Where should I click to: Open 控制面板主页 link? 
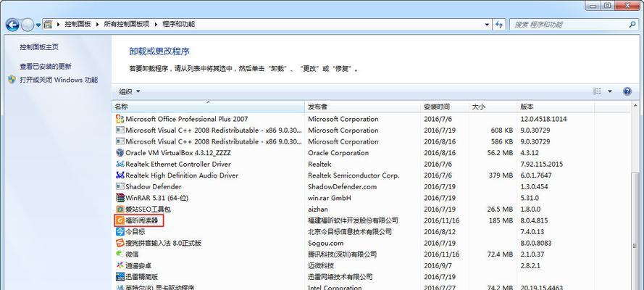(39, 47)
